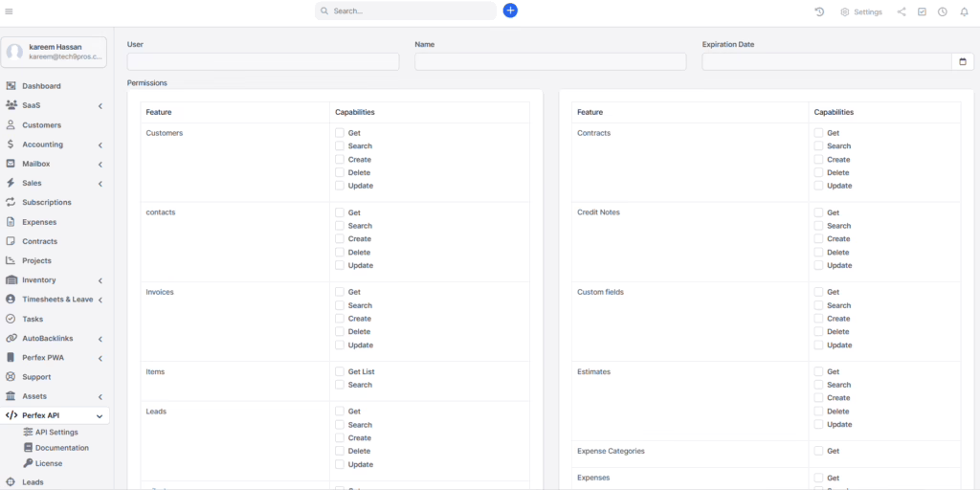
Task: Click the to-do checklist icon
Action: pyautogui.click(x=922, y=12)
